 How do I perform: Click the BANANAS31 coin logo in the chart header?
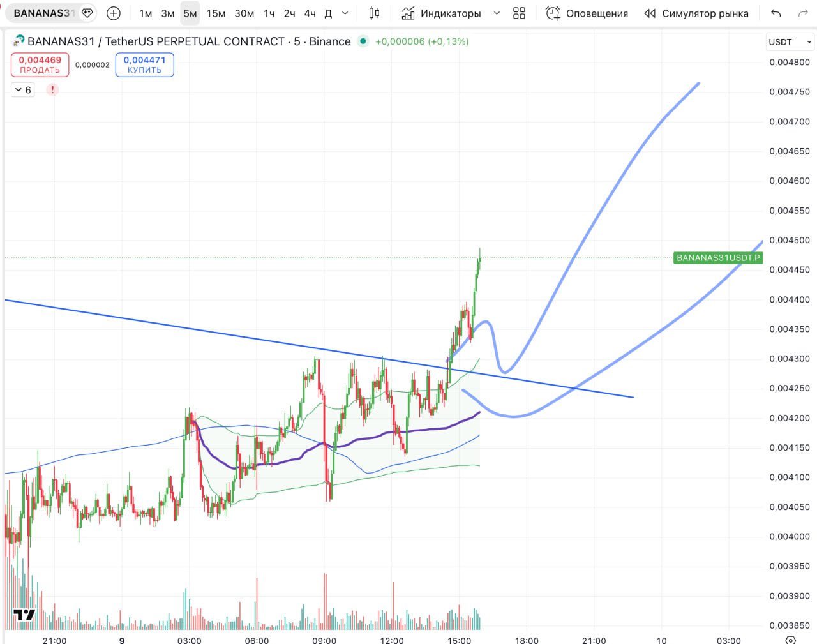[x=19, y=41]
